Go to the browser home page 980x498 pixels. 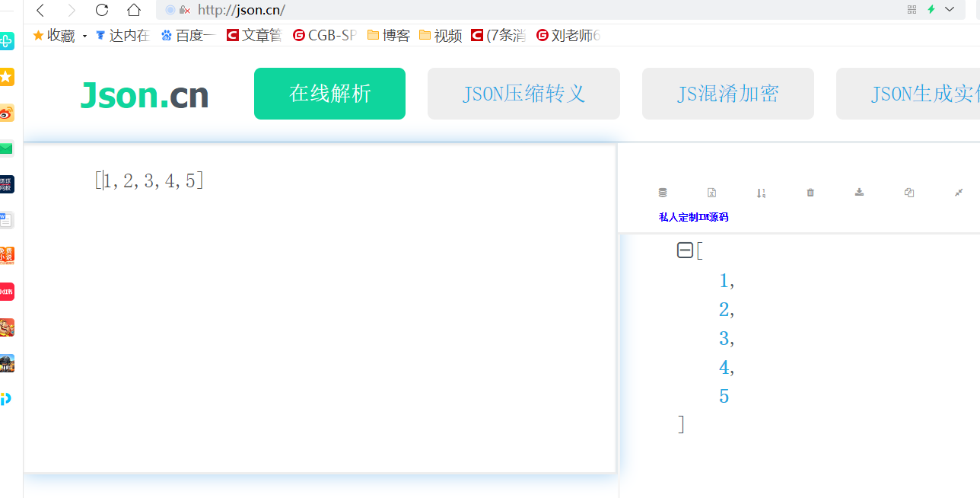(134, 10)
